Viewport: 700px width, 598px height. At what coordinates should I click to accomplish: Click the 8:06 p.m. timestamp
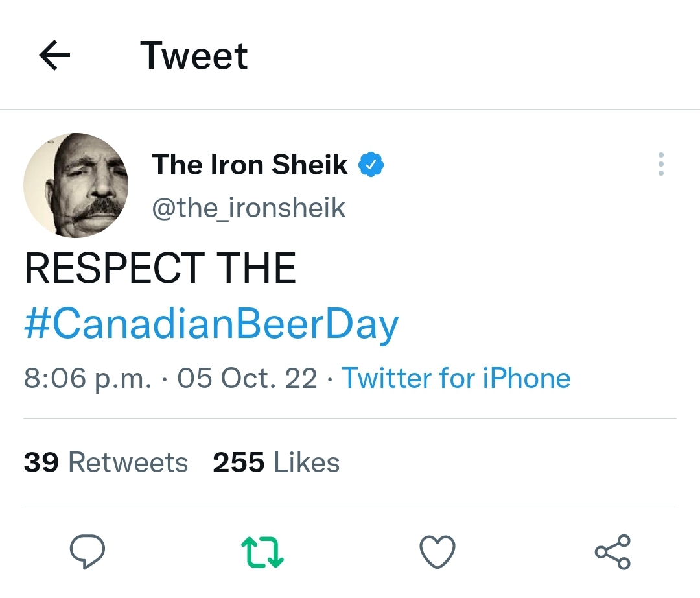pos(88,377)
